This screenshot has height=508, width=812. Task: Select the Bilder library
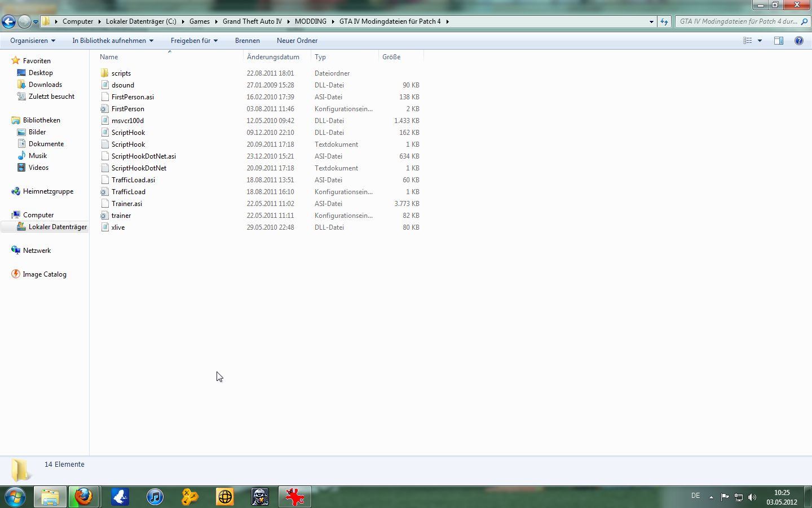tap(37, 132)
